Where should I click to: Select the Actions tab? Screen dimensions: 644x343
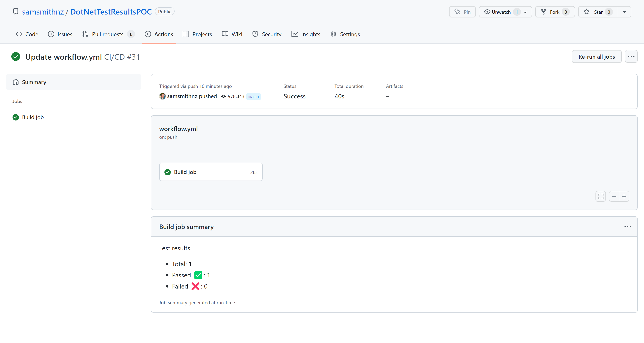(159, 34)
